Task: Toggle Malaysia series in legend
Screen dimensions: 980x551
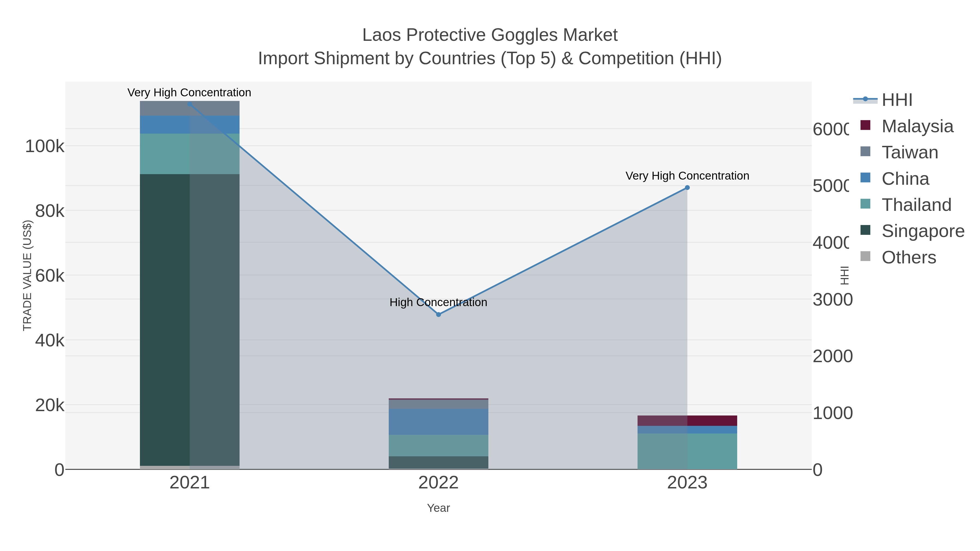Action: pos(906,126)
